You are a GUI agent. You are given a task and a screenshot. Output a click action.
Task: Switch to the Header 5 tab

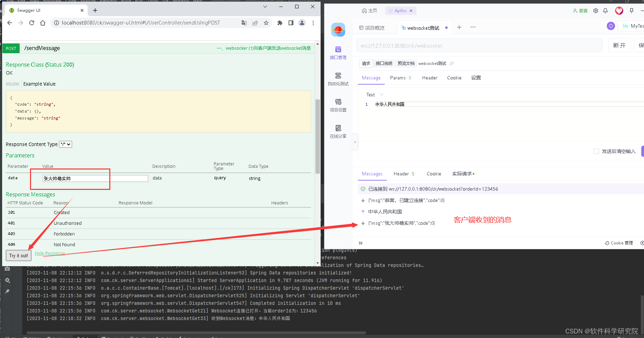[403, 174]
